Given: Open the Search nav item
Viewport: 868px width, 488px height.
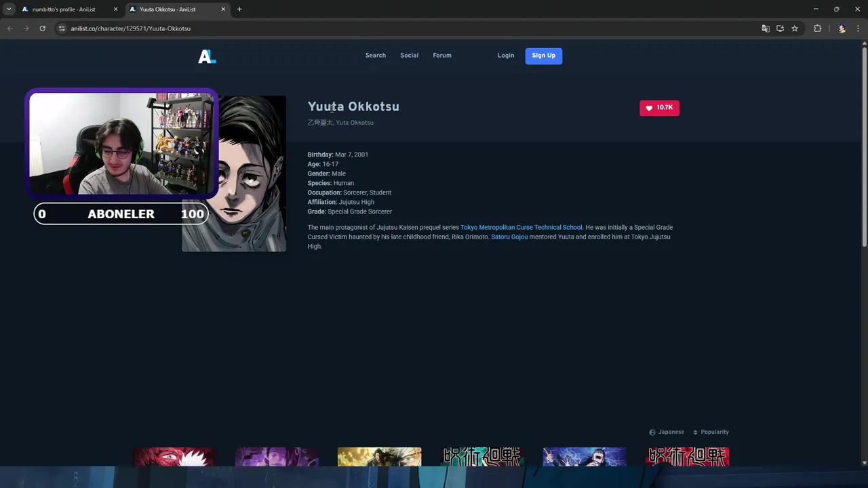Looking at the screenshot, I should [376, 56].
